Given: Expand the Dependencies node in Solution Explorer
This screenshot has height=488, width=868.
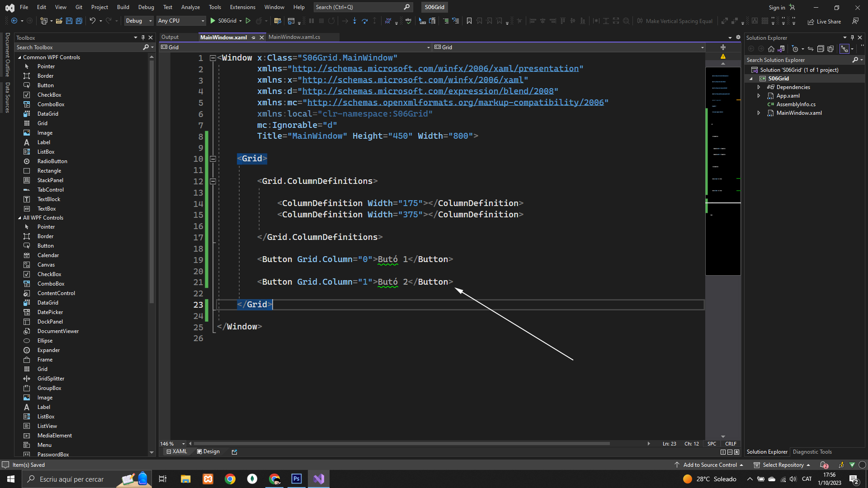Looking at the screenshot, I should click(759, 87).
